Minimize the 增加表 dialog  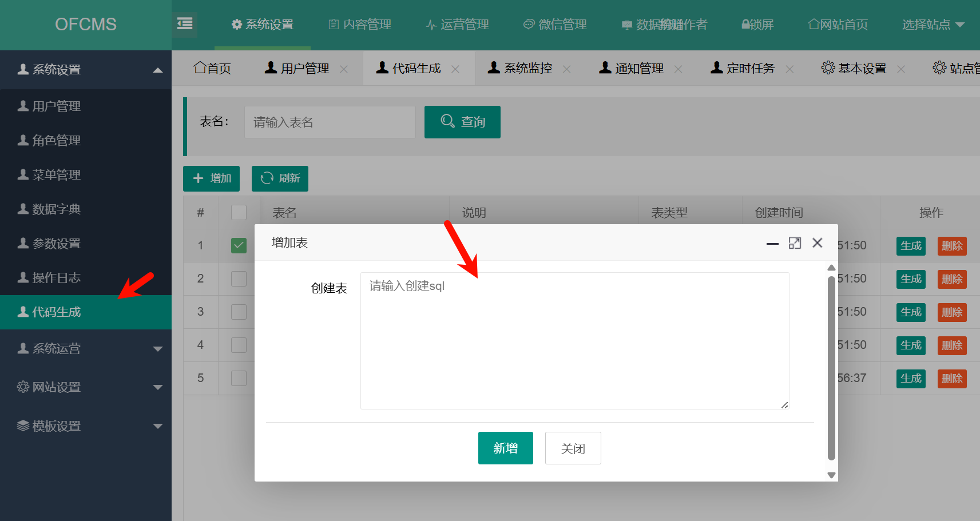772,244
